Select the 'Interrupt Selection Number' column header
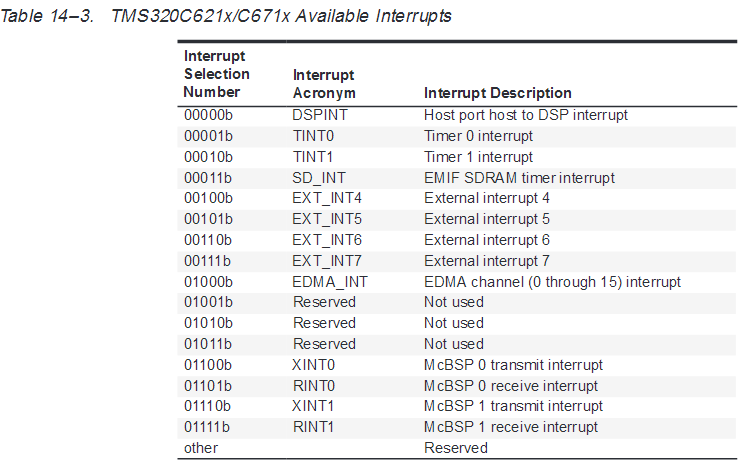Viewport: 749px width, 472px height. [217, 74]
